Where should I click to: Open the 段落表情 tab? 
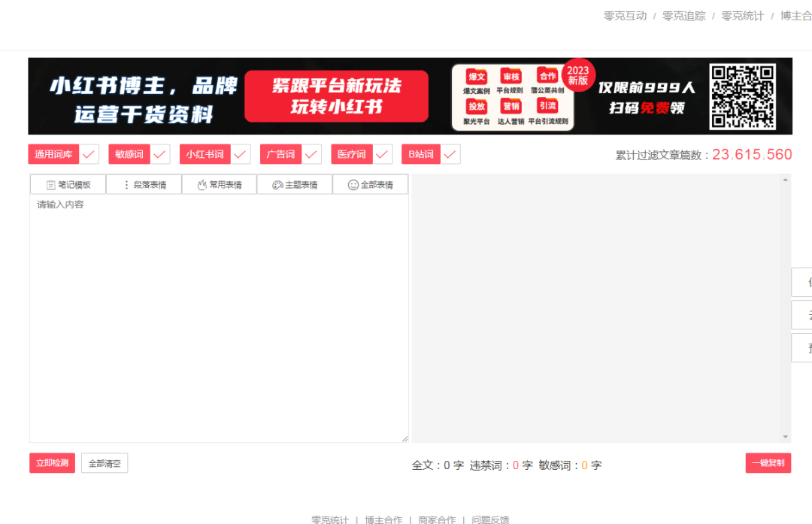pos(144,185)
